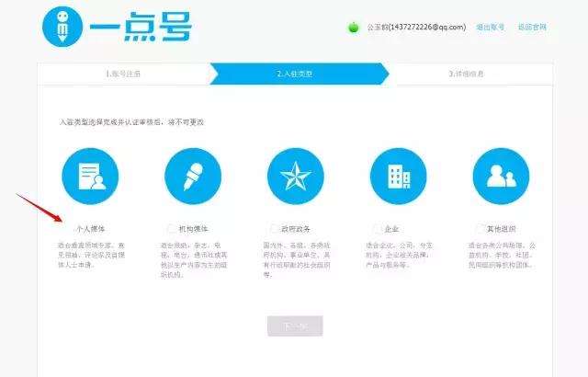Choose the 其他组织 radio button

click(480, 228)
